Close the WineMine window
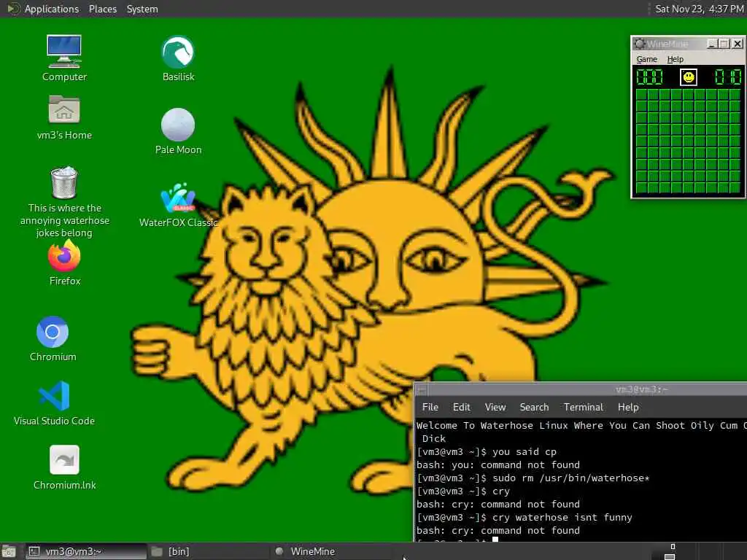The image size is (747, 560). 738,44
